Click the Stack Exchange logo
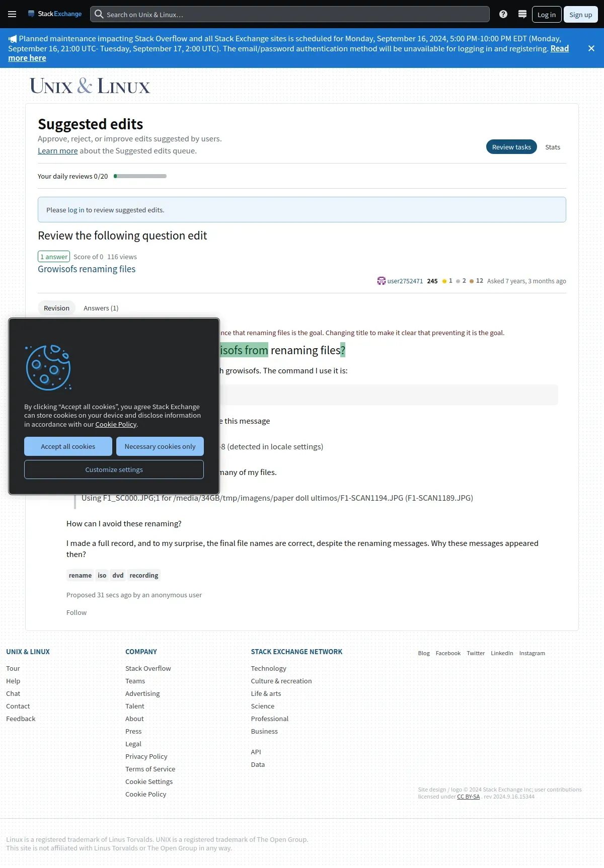This screenshot has width=604, height=868. [x=55, y=14]
